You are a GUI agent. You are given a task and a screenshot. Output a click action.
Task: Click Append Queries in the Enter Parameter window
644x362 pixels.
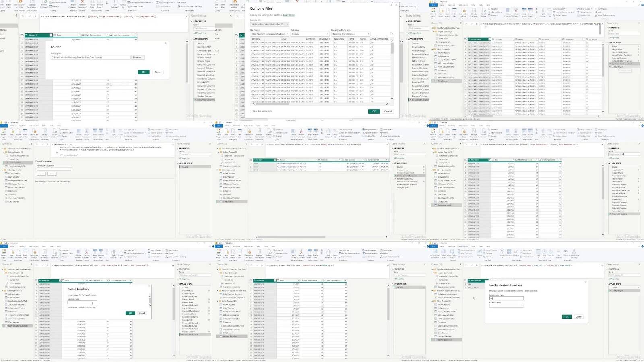(155, 133)
